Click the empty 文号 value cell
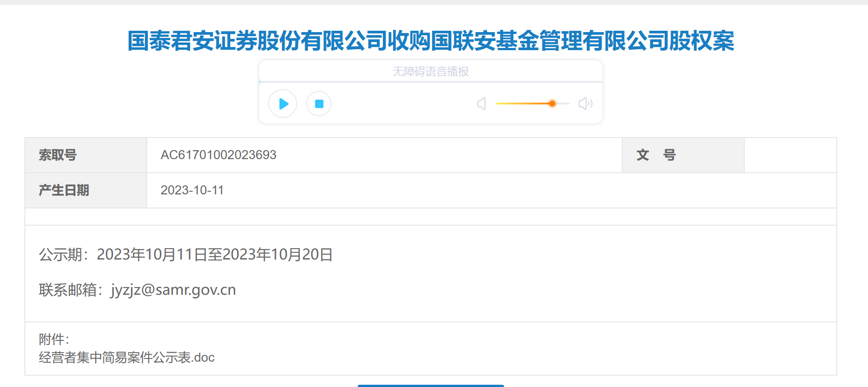This screenshot has width=868, height=387. point(790,155)
